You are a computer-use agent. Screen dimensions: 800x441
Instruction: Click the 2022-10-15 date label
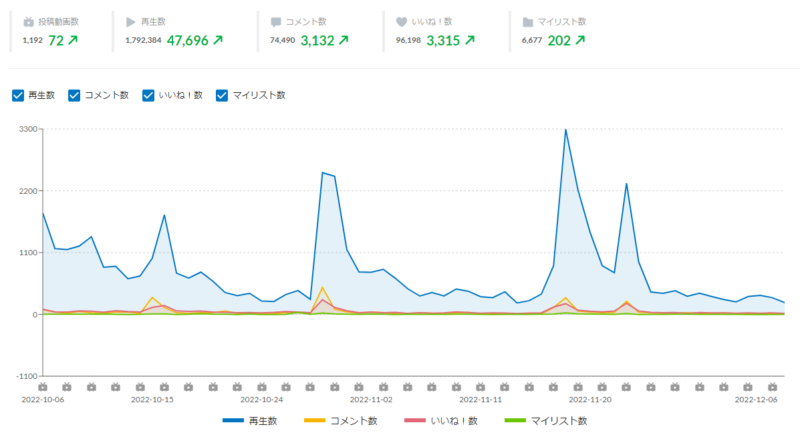(152, 400)
